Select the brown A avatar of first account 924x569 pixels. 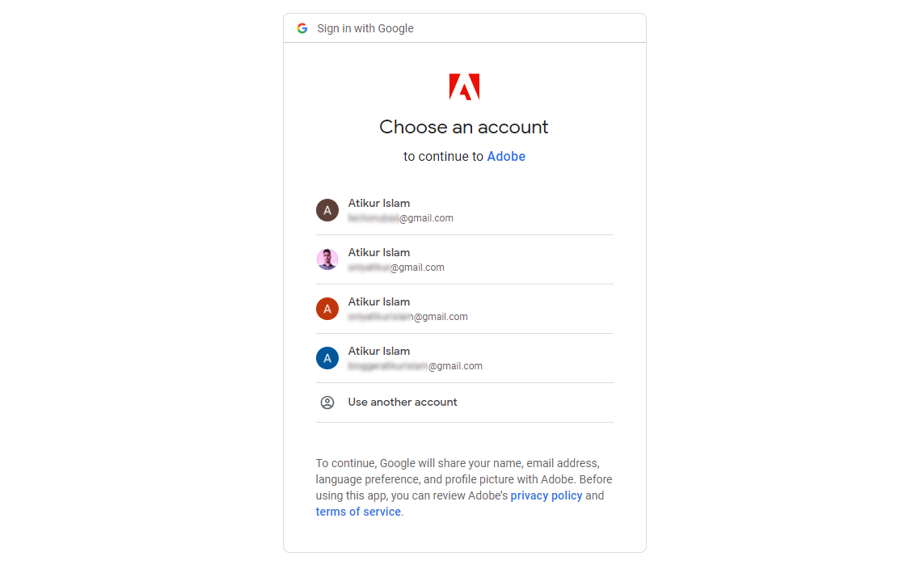327,209
